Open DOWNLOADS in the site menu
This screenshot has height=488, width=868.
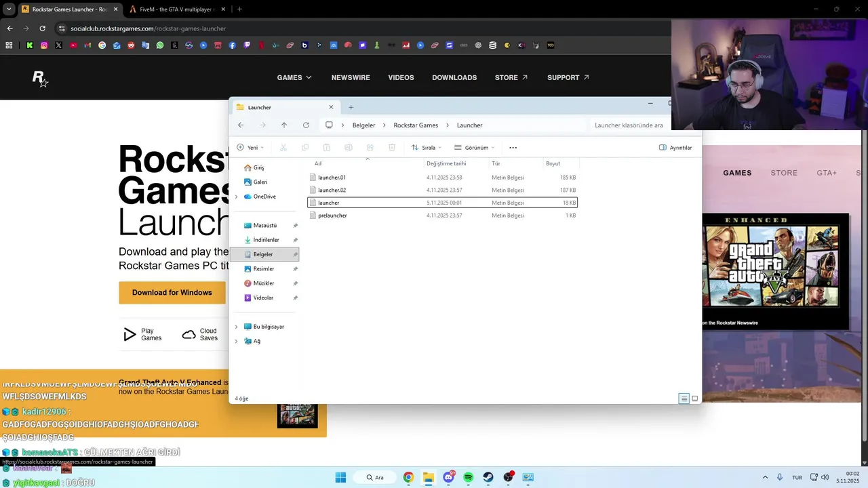[454, 77]
